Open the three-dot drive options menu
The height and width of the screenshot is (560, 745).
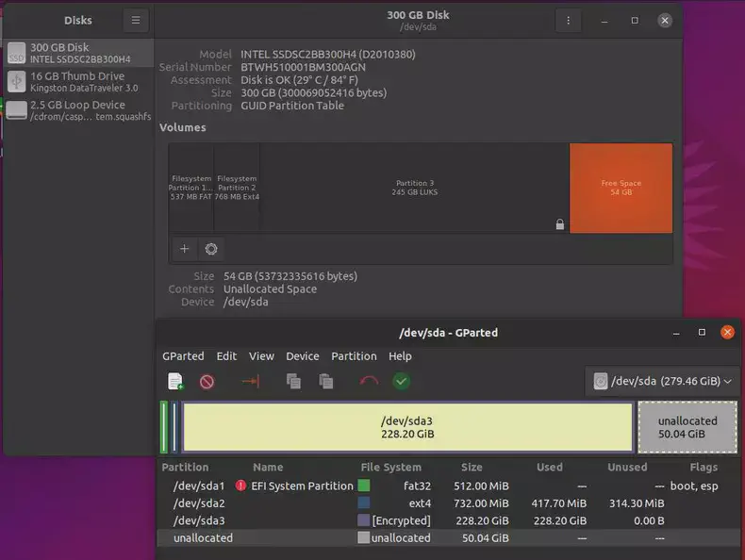(x=567, y=20)
